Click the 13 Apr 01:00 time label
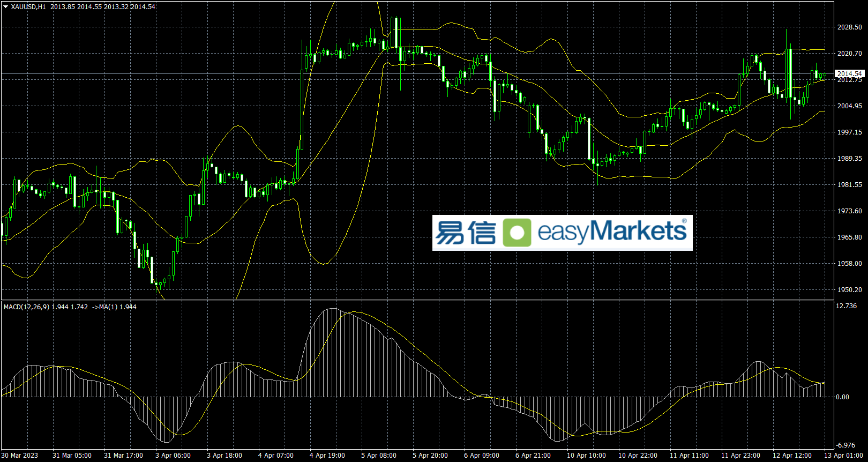868x462 pixels. click(843, 456)
